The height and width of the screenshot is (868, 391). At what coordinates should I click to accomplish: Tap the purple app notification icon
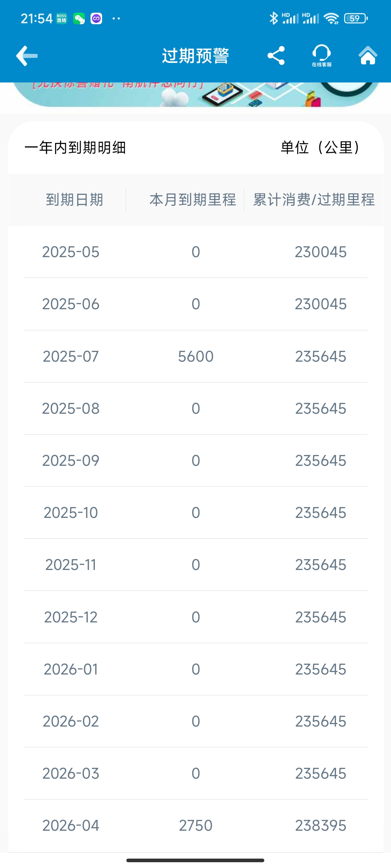coord(96,18)
